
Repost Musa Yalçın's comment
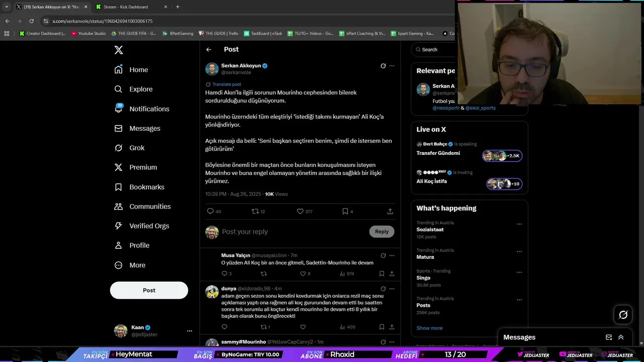coord(264,274)
